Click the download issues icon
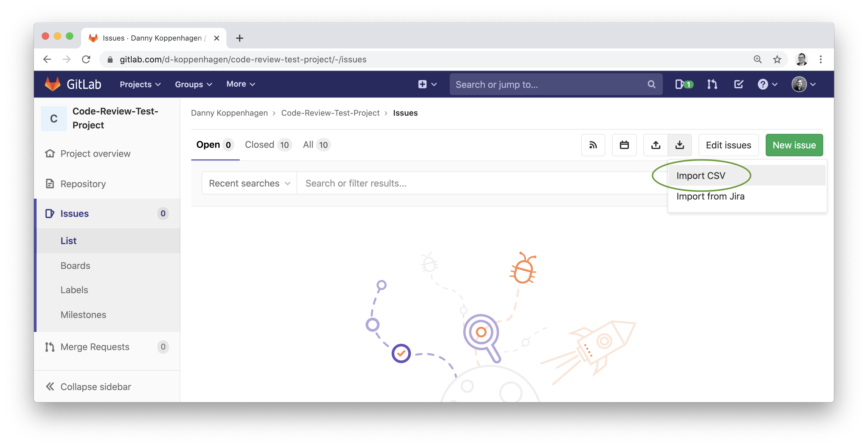The height and width of the screenshot is (447, 868). tap(679, 145)
